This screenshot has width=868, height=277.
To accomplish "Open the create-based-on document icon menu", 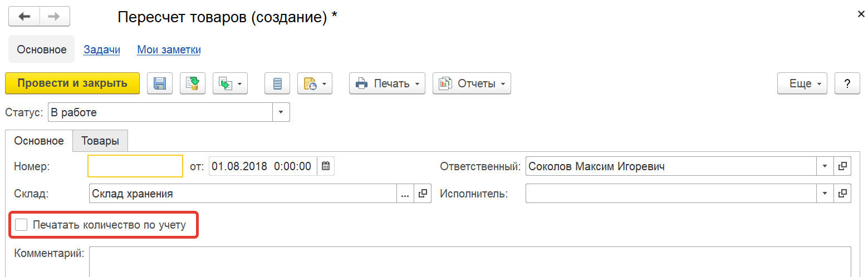I will tap(230, 83).
